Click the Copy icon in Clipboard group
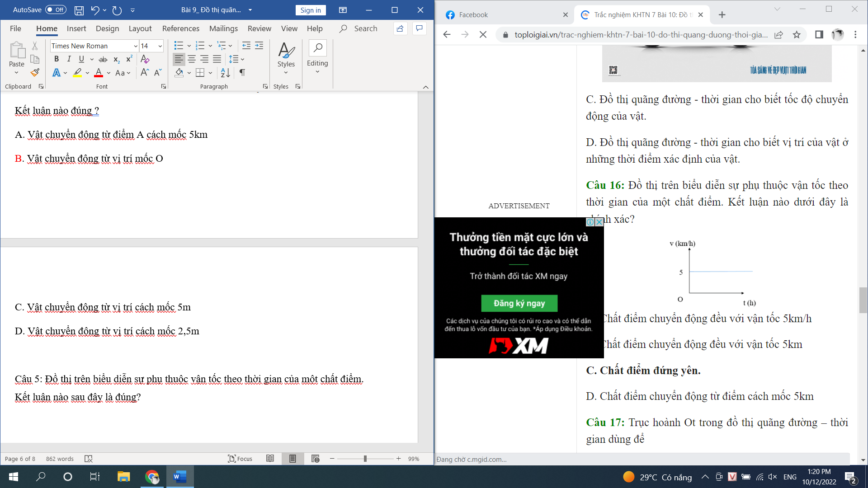Viewport: 868px width, 488px height. (35, 59)
